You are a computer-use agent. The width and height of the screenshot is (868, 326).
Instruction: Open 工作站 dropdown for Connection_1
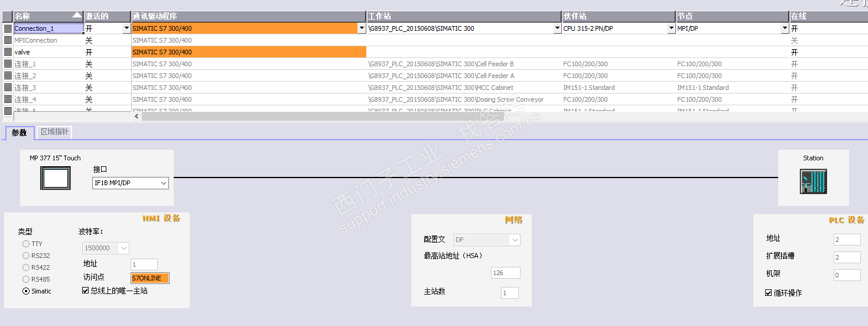point(557,28)
